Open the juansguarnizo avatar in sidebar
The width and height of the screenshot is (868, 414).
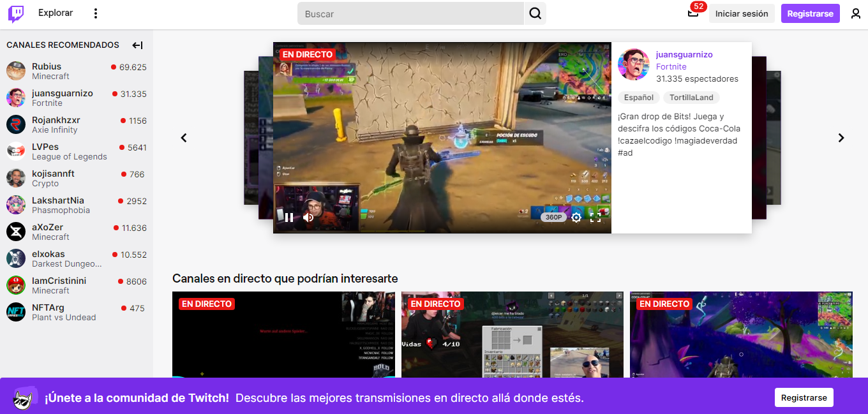(x=16, y=98)
